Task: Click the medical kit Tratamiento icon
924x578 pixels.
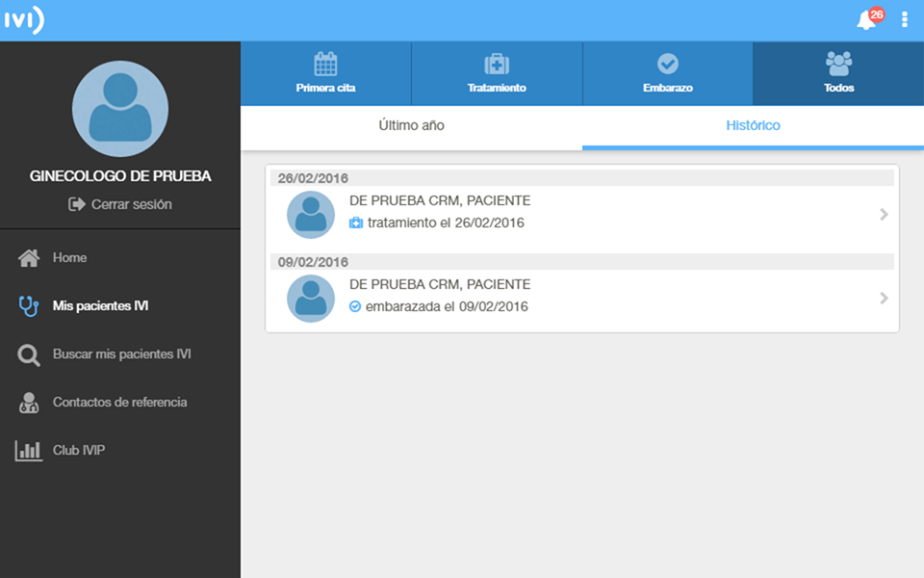Action: coord(497,64)
